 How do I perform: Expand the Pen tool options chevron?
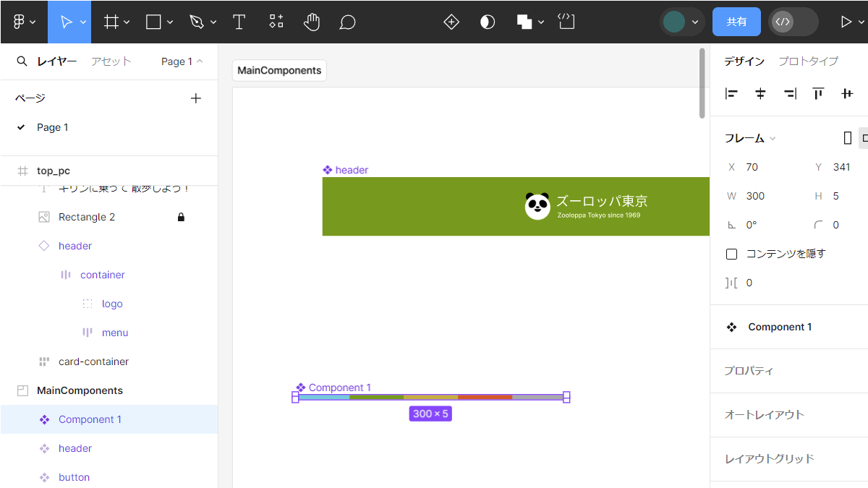click(x=213, y=22)
